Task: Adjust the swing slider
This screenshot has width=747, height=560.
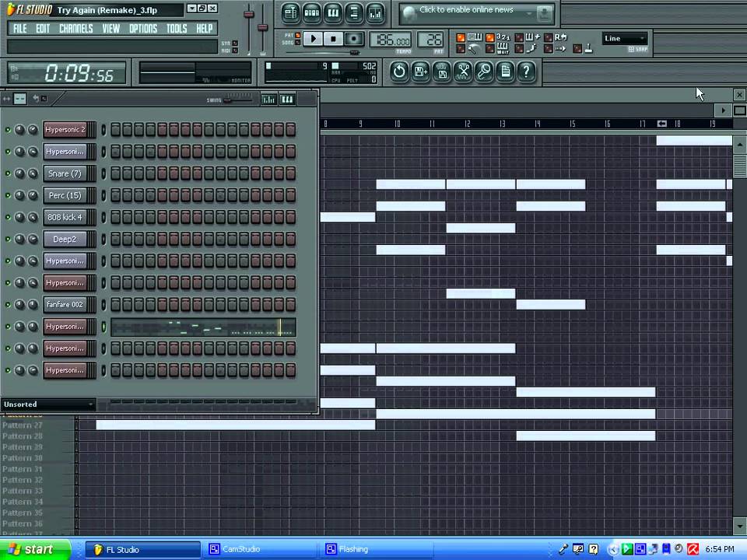Action: 239,100
